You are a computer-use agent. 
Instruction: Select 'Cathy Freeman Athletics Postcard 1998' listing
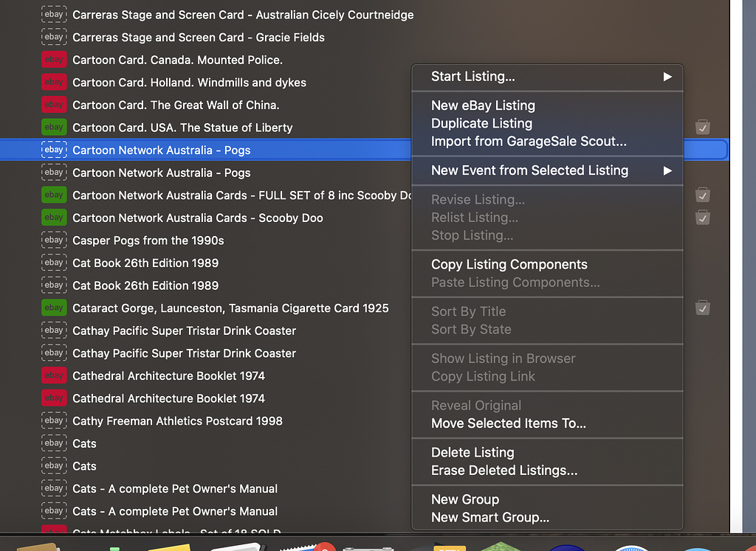coord(177,421)
